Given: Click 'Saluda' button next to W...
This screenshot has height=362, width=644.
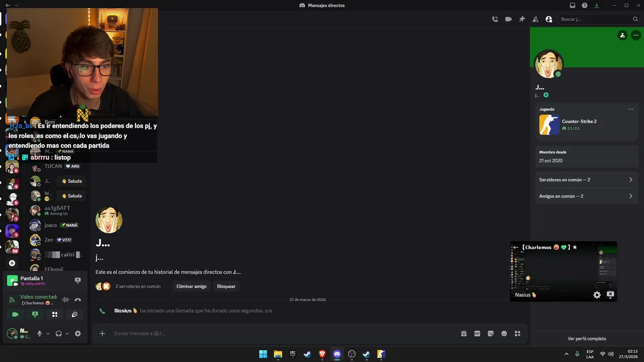Looking at the screenshot, I should (x=71, y=196).
